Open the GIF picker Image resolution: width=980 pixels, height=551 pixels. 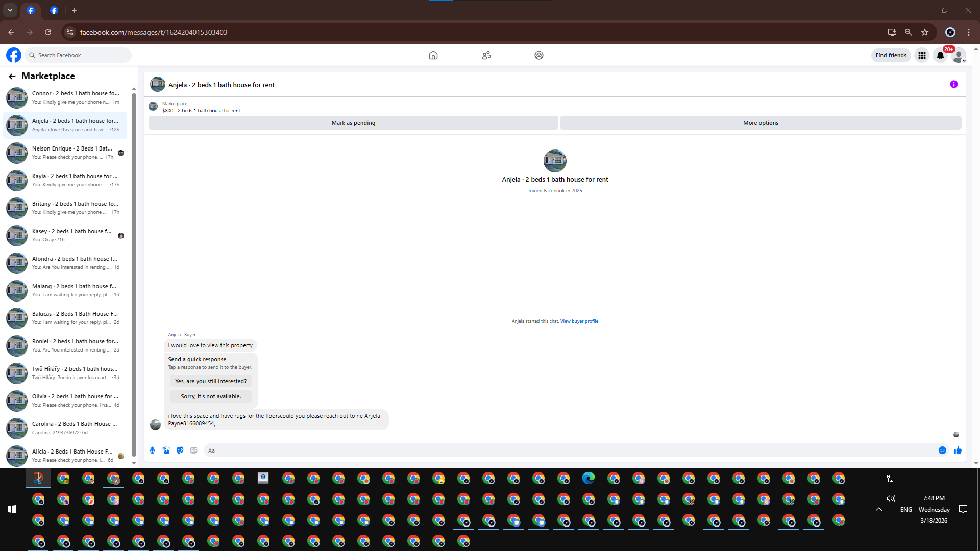click(x=193, y=450)
